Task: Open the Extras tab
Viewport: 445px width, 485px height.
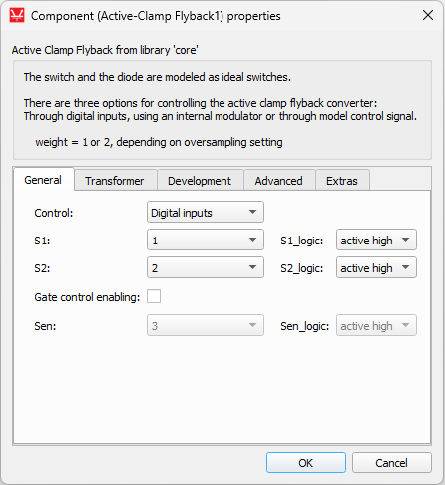Action: [342, 180]
